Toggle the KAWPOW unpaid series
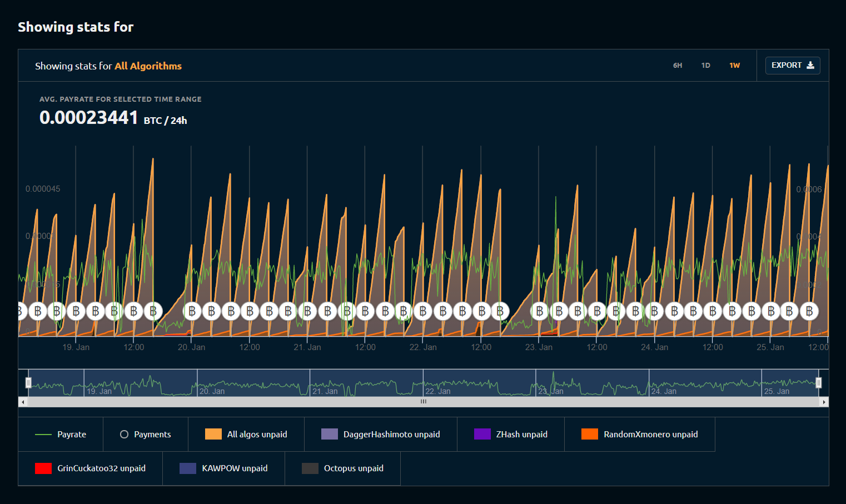The width and height of the screenshot is (846, 504). pos(224,468)
